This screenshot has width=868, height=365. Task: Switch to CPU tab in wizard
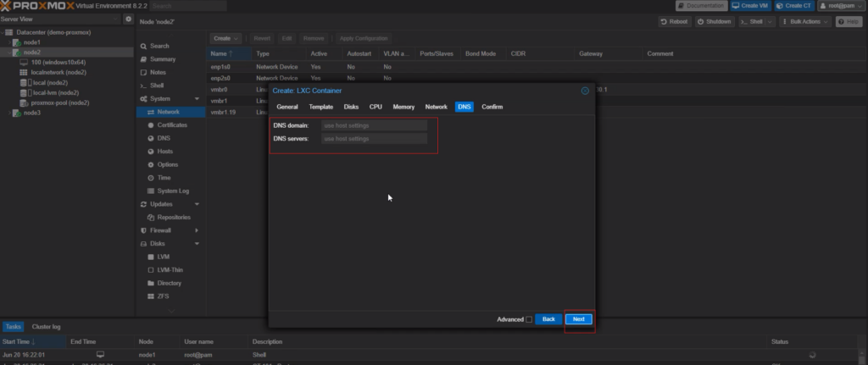(x=376, y=107)
